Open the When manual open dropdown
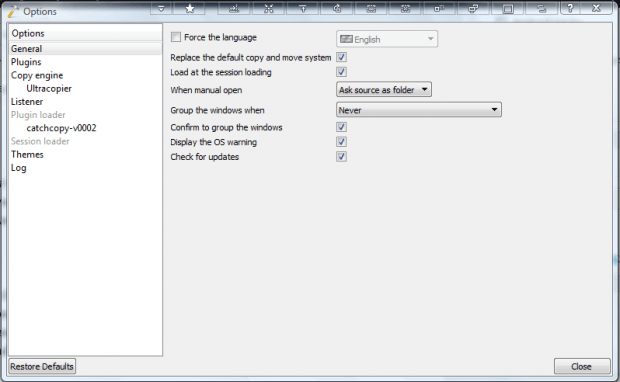The width and height of the screenshot is (620, 382). [x=384, y=90]
